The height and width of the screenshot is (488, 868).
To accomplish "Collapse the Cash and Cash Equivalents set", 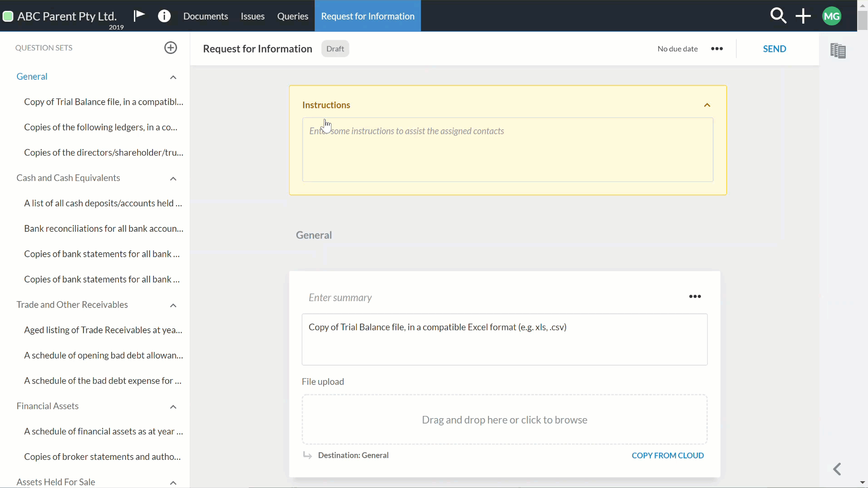I will pos(173,179).
